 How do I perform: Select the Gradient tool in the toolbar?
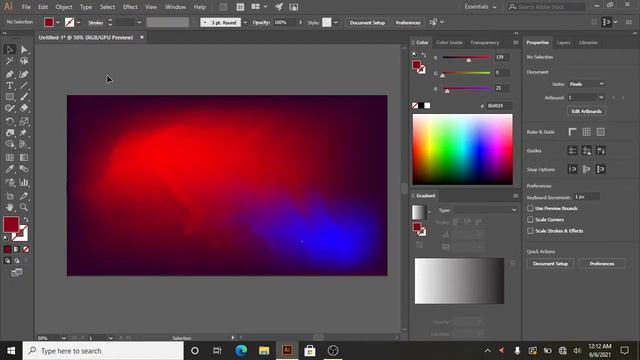(24, 158)
